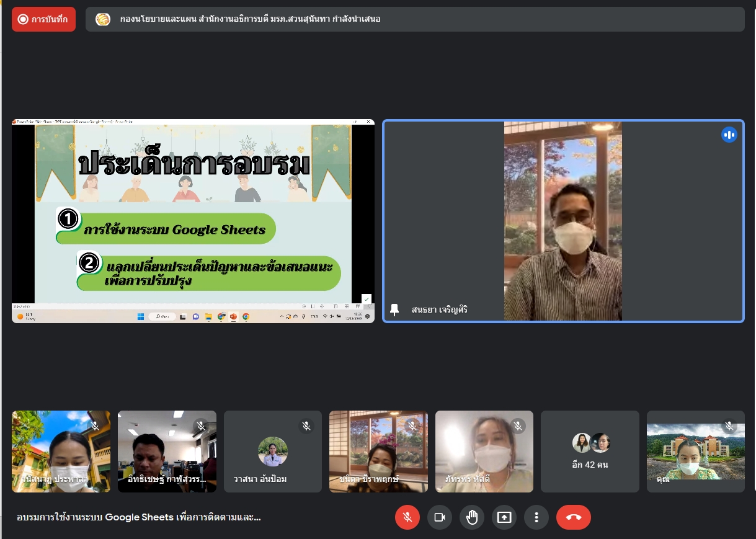Hang up with the red leave call button

point(574,517)
